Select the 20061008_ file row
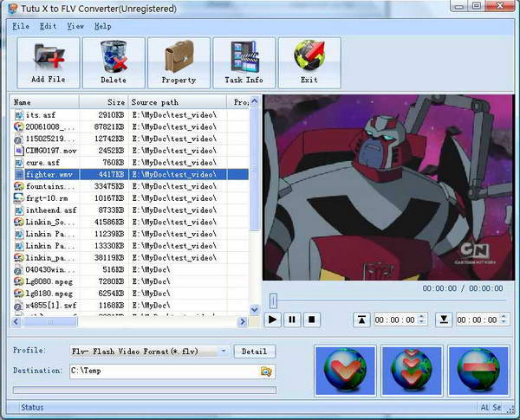The width and height of the screenshot is (520, 420). click(131, 127)
